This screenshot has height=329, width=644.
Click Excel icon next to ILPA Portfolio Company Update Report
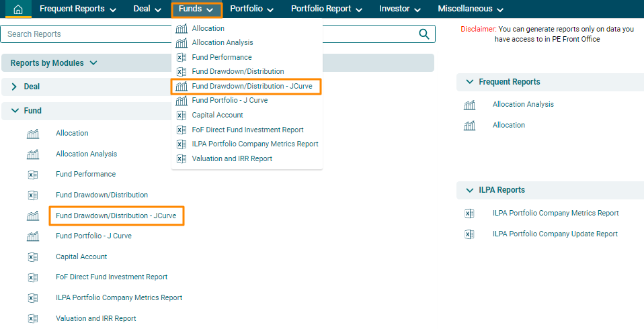click(469, 234)
